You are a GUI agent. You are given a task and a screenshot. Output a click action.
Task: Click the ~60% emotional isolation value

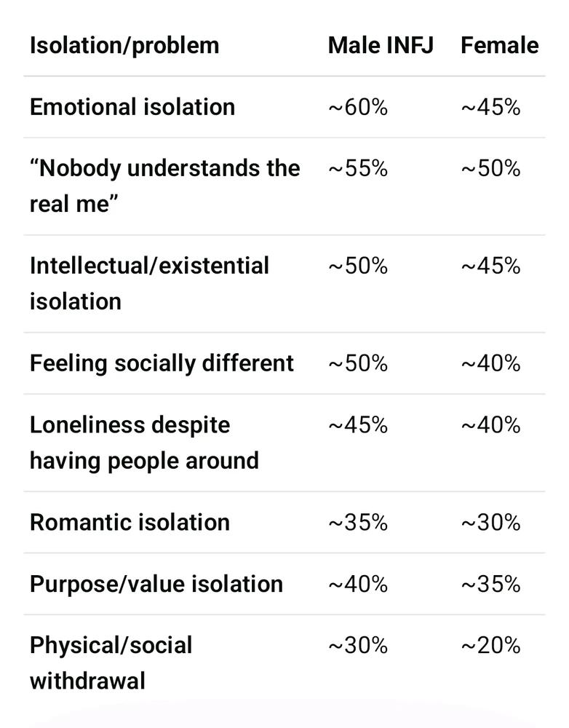pos(358,107)
